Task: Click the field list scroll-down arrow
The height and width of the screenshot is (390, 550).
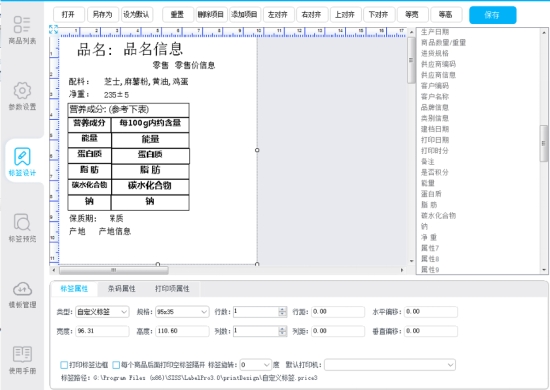Action: coord(544,270)
